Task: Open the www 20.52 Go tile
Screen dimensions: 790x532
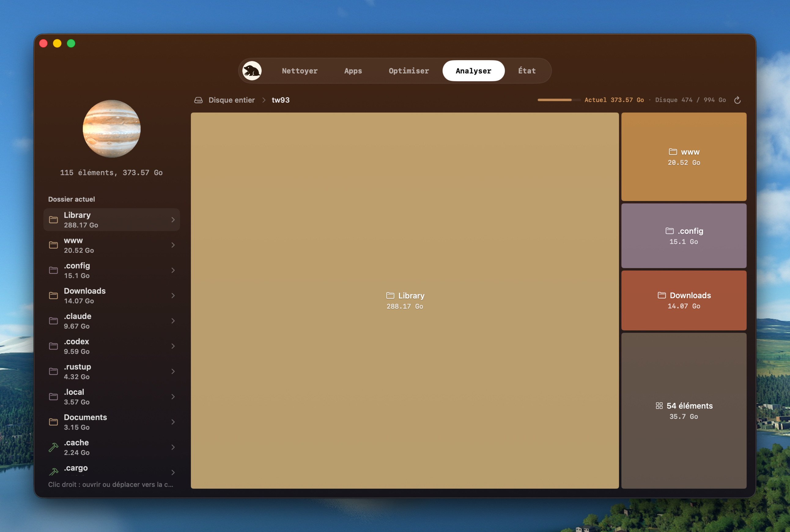Action: pyautogui.click(x=684, y=157)
